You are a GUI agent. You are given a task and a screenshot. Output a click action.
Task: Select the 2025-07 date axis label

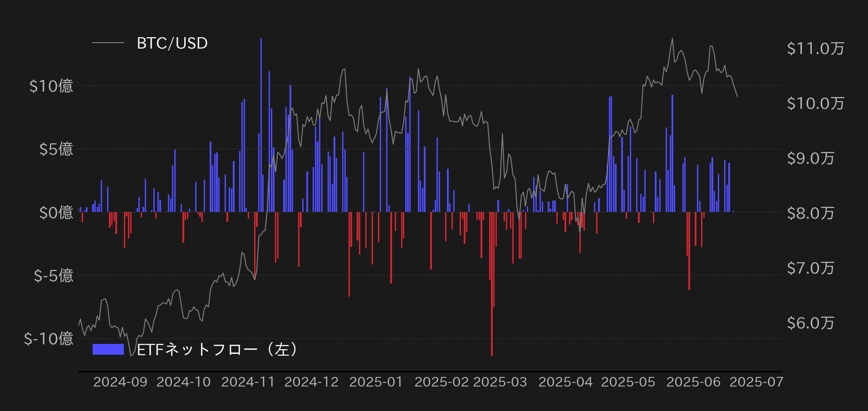pyautogui.click(x=756, y=382)
